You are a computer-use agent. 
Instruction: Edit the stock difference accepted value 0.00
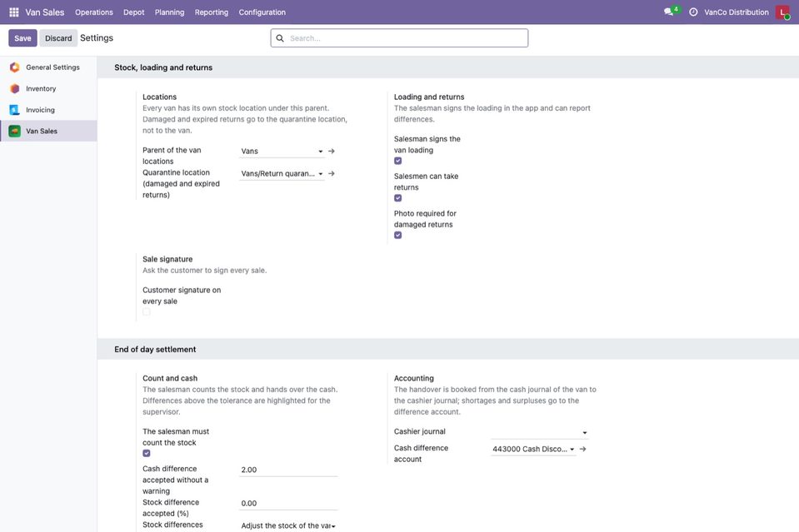(288, 504)
